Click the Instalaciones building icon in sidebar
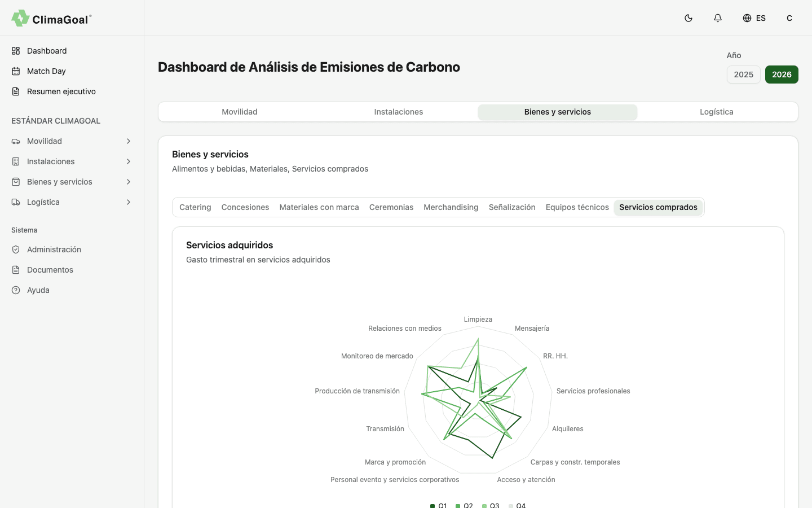Image resolution: width=812 pixels, height=508 pixels. (16, 161)
